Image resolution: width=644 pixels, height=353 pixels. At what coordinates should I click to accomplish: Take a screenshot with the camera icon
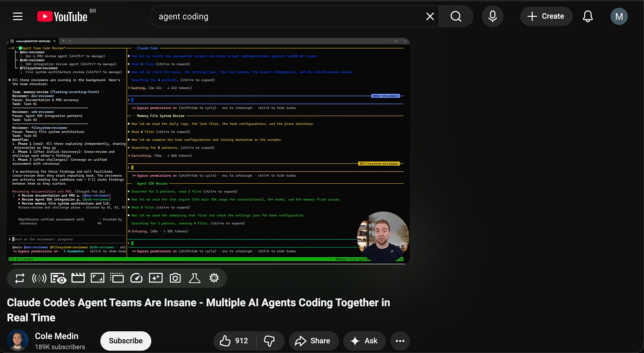click(x=175, y=278)
